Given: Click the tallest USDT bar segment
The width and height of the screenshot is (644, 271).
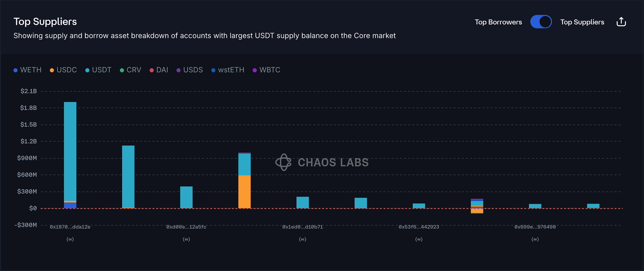Looking at the screenshot, I should [x=70, y=151].
